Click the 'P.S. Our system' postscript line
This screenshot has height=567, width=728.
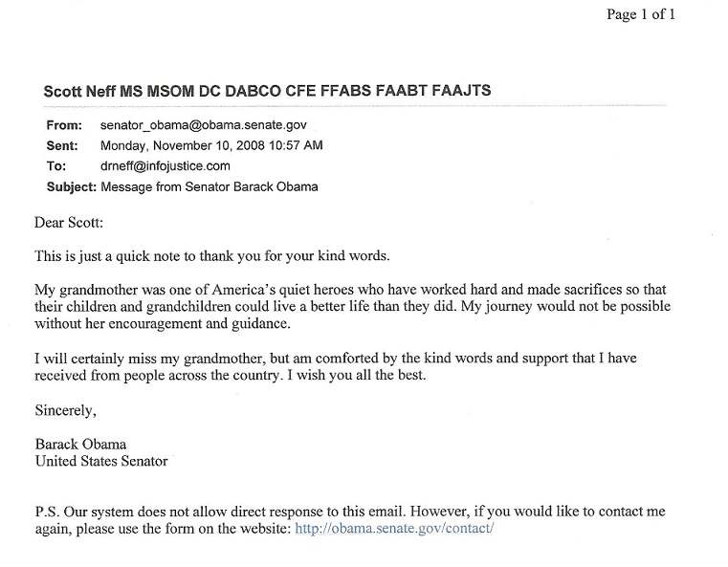point(354,512)
